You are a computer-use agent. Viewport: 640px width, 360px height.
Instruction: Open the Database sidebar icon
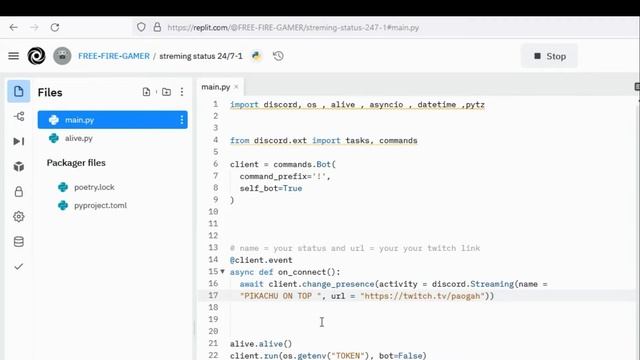point(19,242)
